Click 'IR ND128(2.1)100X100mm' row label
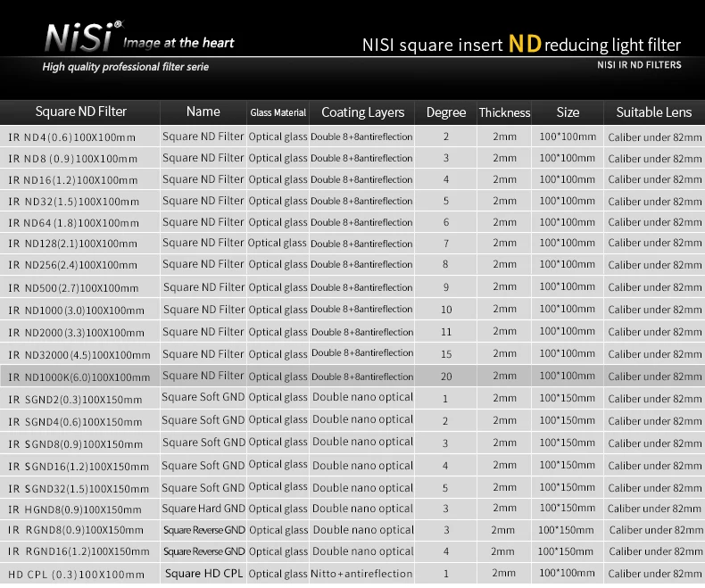The height and width of the screenshot is (588, 705). tap(72, 244)
